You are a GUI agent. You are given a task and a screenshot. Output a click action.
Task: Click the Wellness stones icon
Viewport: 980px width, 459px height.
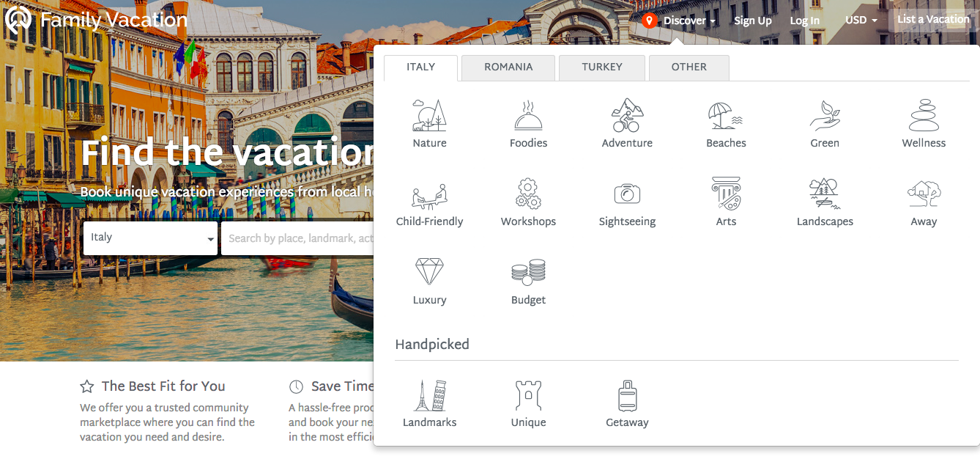pyautogui.click(x=923, y=114)
